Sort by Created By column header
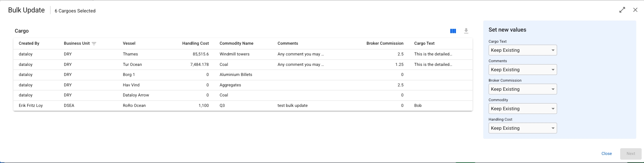 (x=29, y=43)
